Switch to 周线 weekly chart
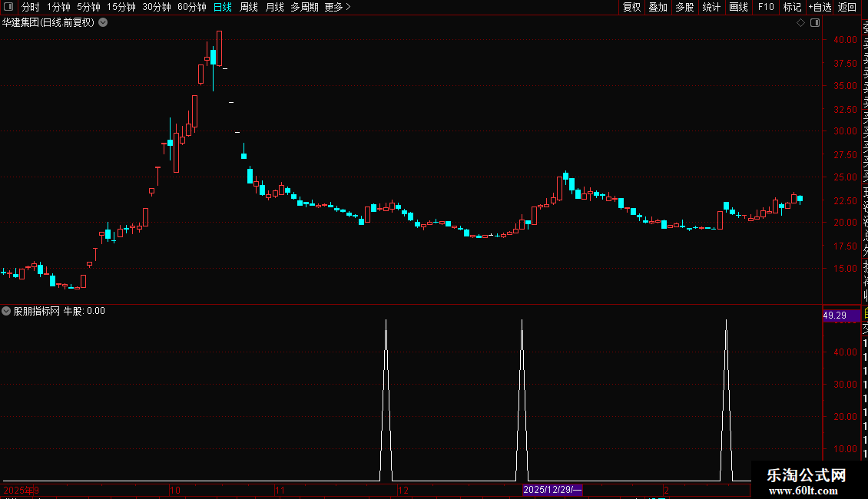 [x=249, y=7]
